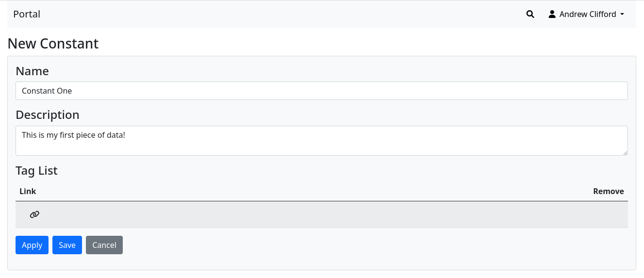
Task: Go to the Portal home link
Action: [x=27, y=14]
